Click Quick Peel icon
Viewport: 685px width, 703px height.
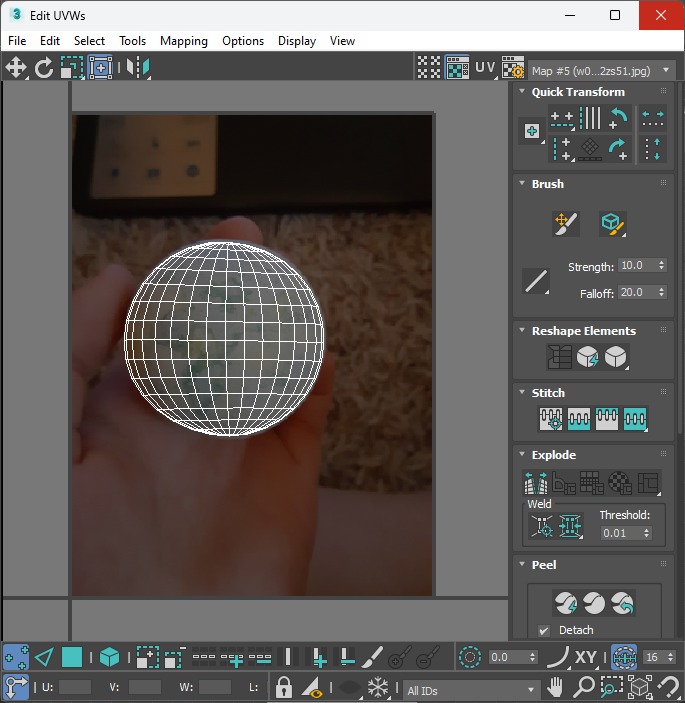pyautogui.click(x=566, y=603)
